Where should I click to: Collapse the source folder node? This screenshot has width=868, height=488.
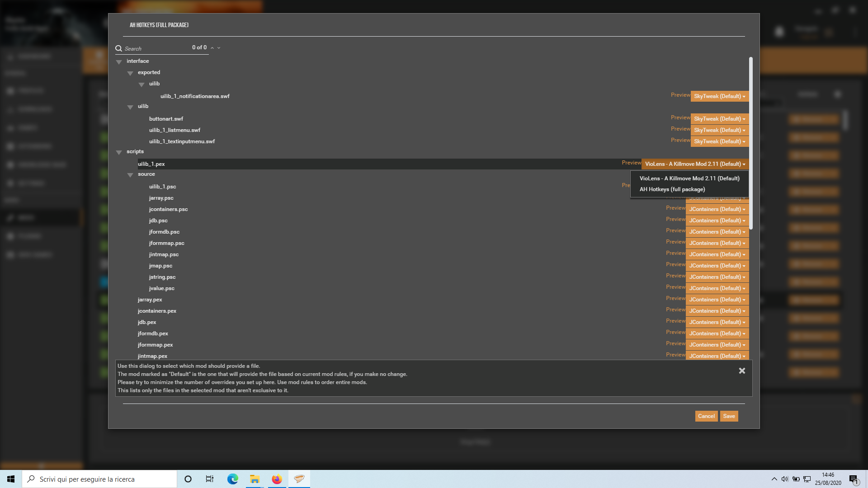click(x=130, y=175)
